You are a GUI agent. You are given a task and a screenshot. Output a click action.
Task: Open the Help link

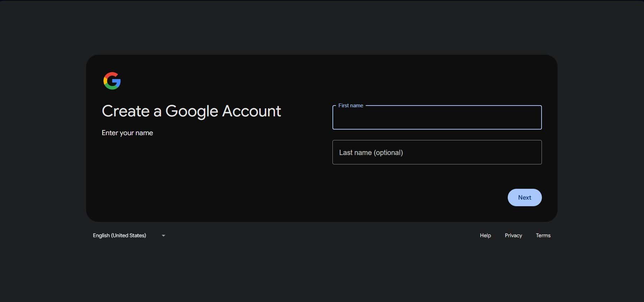click(x=485, y=235)
